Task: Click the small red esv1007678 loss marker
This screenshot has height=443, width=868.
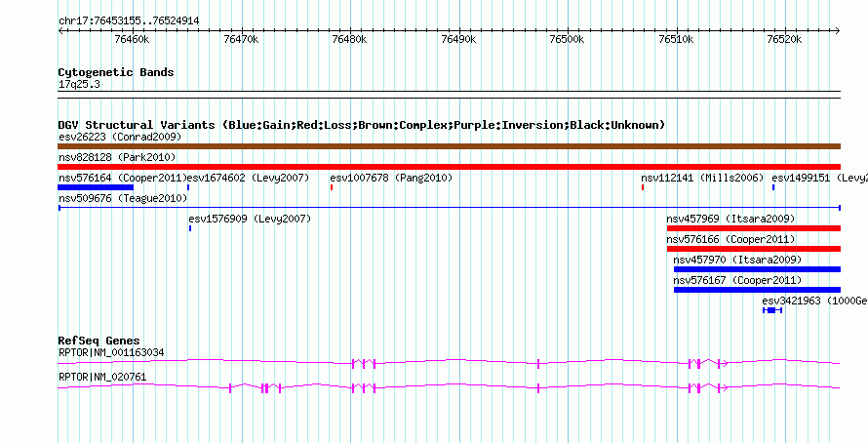Action: pos(332,187)
